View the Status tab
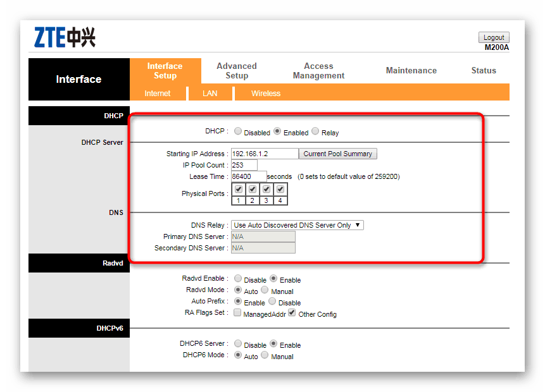545x392 pixels. 484,70
